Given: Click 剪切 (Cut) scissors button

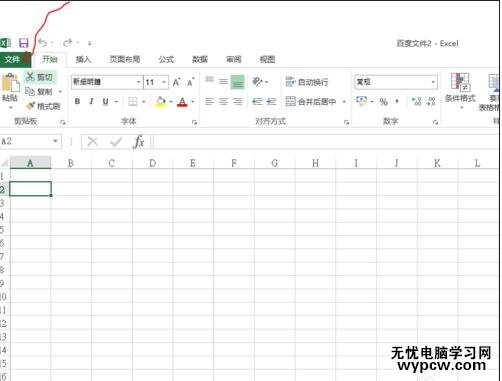Looking at the screenshot, I should 40,77.
